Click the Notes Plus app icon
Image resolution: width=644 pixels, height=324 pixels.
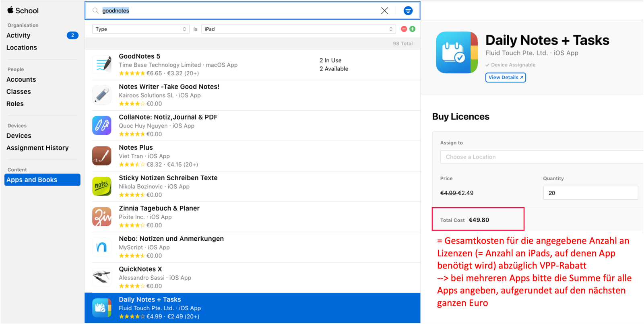click(x=102, y=156)
